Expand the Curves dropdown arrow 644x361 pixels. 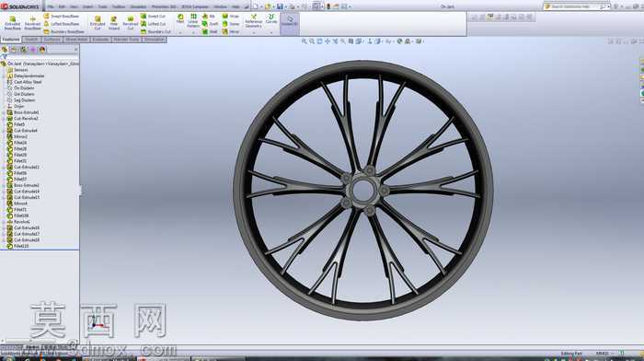click(x=271, y=32)
